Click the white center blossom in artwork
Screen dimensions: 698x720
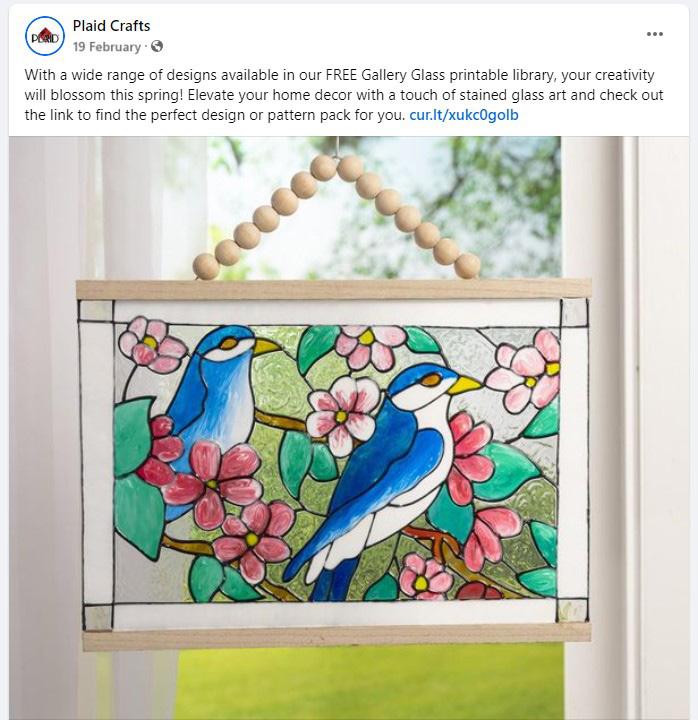click(x=342, y=416)
